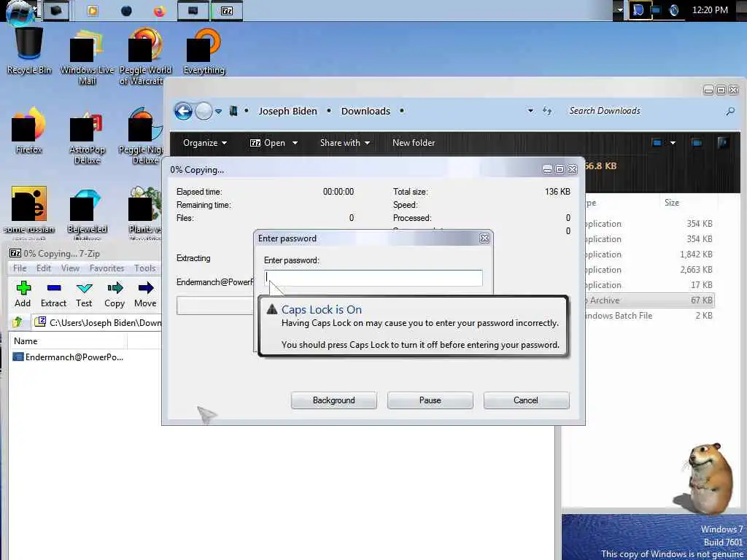The image size is (747, 560).
Task: Select the 67 KB Archive file row
Action: tap(650, 300)
